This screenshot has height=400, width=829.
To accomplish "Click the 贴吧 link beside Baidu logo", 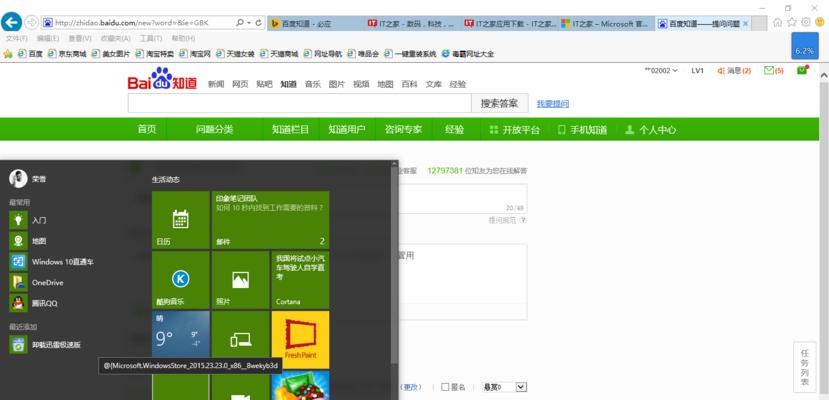I will click(x=264, y=84).
